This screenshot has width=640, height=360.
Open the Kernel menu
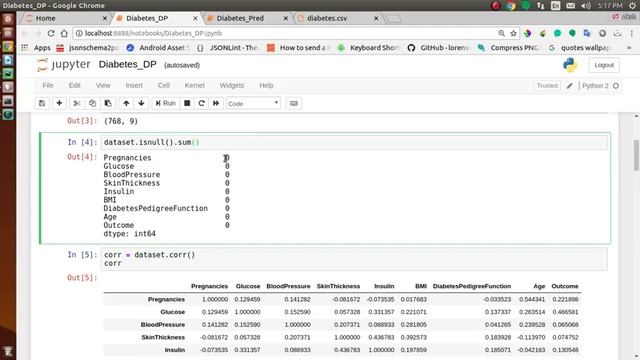pyautogui.click(x=194, y=85)
